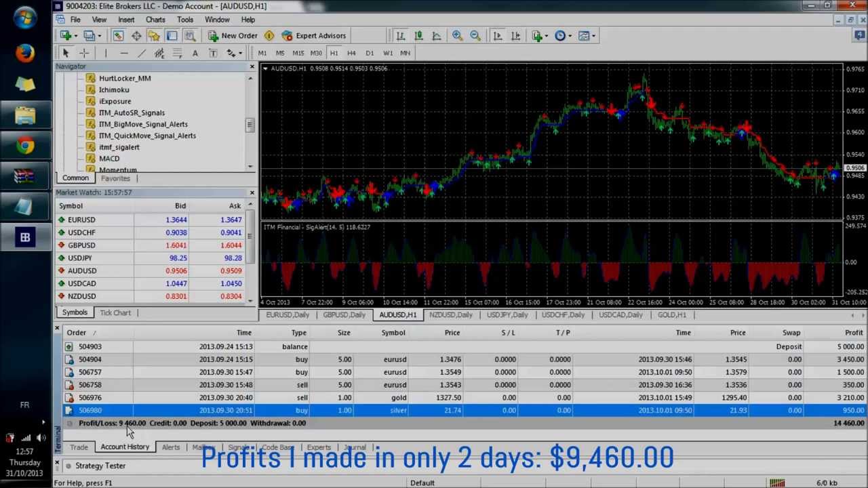Viewport: 868px width, 488px height.
Task: Toggle the Expert Advisors button
Action: (314, 35)
